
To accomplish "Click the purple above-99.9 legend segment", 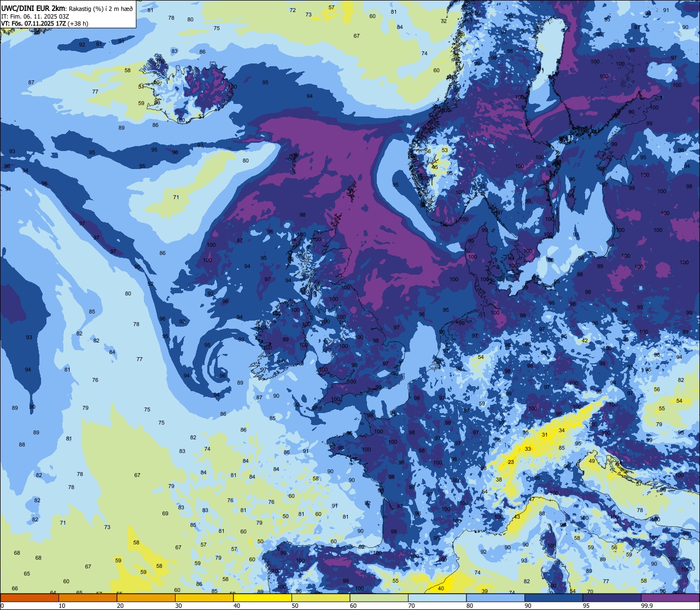I will (x=670, y=597).
